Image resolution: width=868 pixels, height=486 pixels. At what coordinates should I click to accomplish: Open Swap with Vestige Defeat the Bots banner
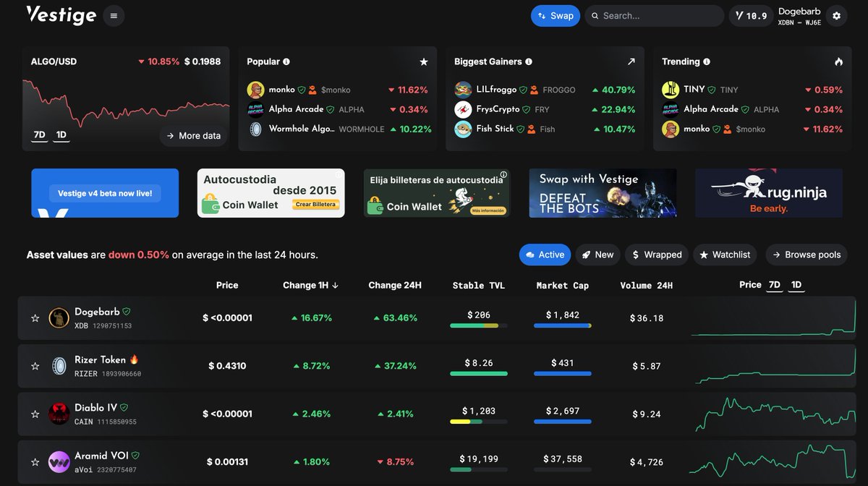coord(603,193)
